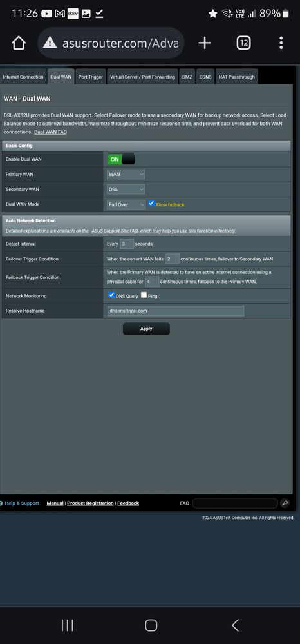Open ASUS Support Site FAQ link
300x644 pixels.
tap(115, 231)
